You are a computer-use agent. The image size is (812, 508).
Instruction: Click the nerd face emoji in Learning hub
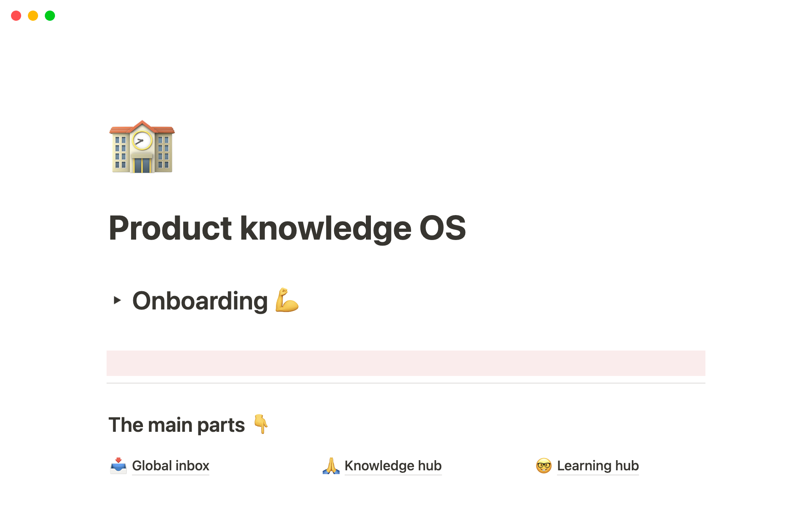[539, 465]
